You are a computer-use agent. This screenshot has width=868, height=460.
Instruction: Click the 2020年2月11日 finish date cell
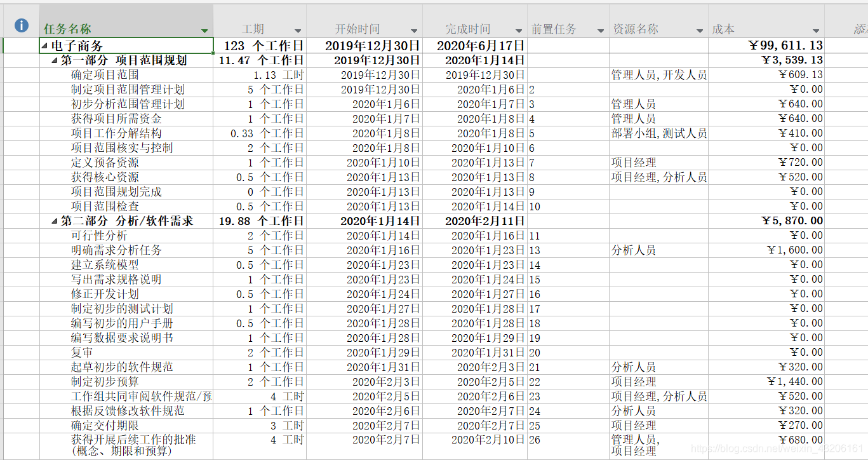tap(475, 221)
